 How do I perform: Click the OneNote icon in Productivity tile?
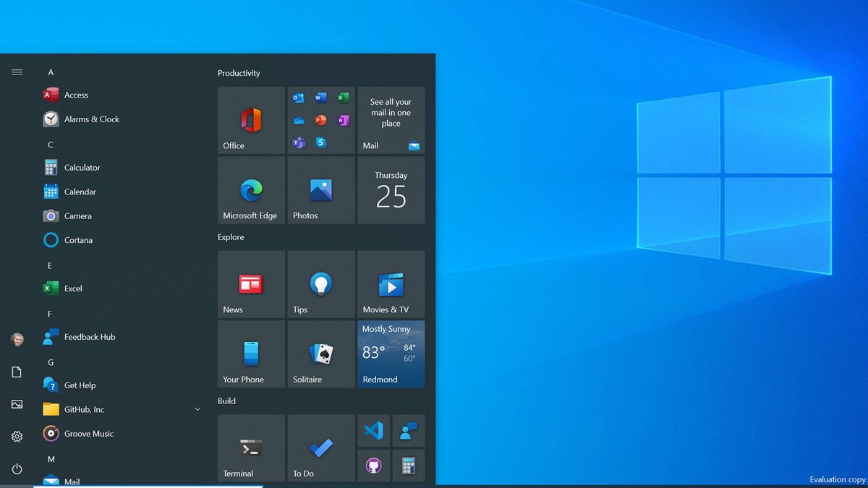pyautogui.click(x=344, y=120)
